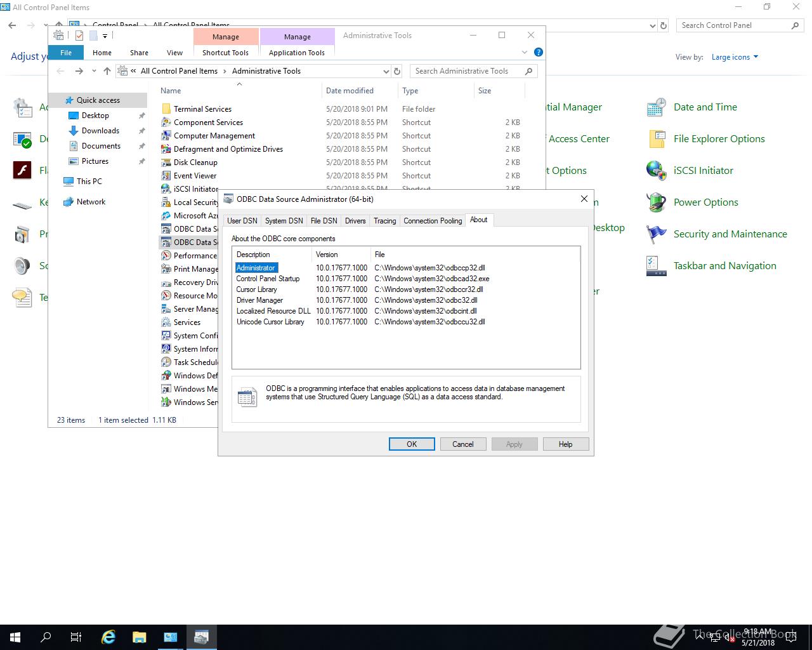Viewport: 812px width, 650px height.
Task: Select the Computer Management icon
Action: pyautogui.click(x=166, y=135)
